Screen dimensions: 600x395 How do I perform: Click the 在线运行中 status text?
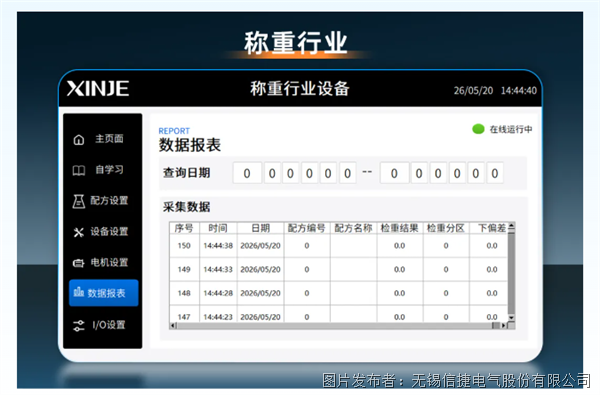(x=511, y=129)
